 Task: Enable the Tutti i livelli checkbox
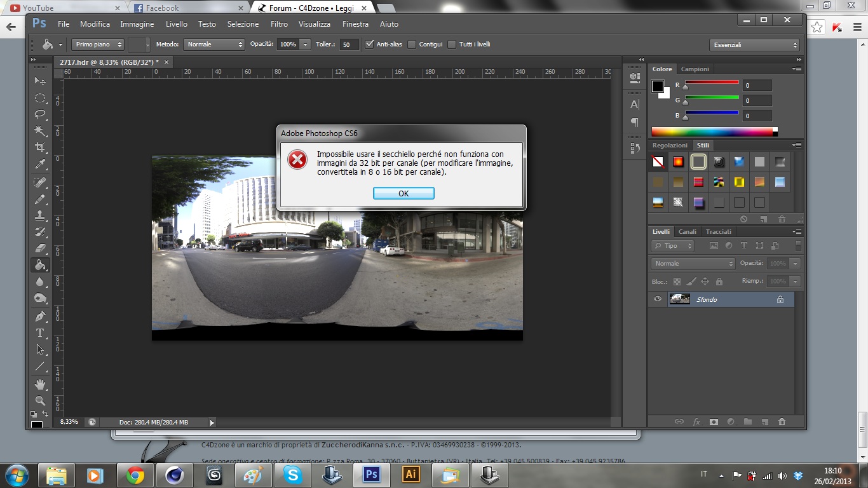click(452, 44)
